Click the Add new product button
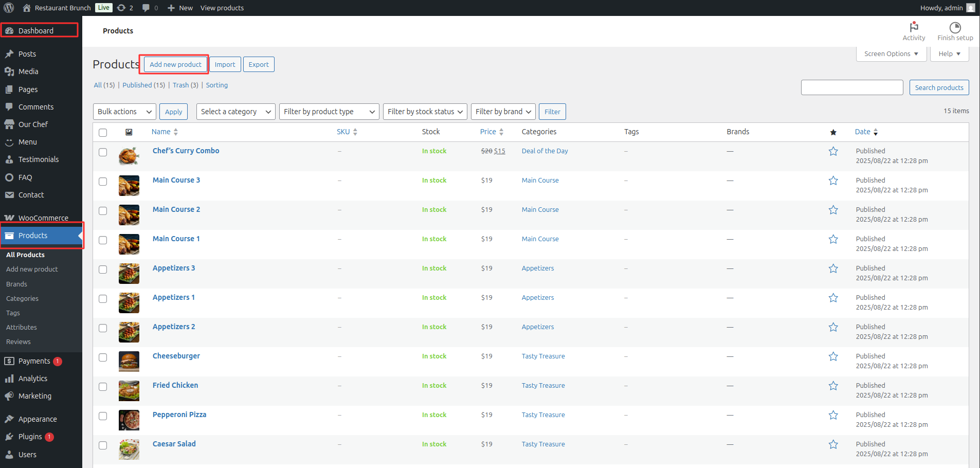Image resolution: width=980 pixels, height=468 pixels. tap(175, 64)
